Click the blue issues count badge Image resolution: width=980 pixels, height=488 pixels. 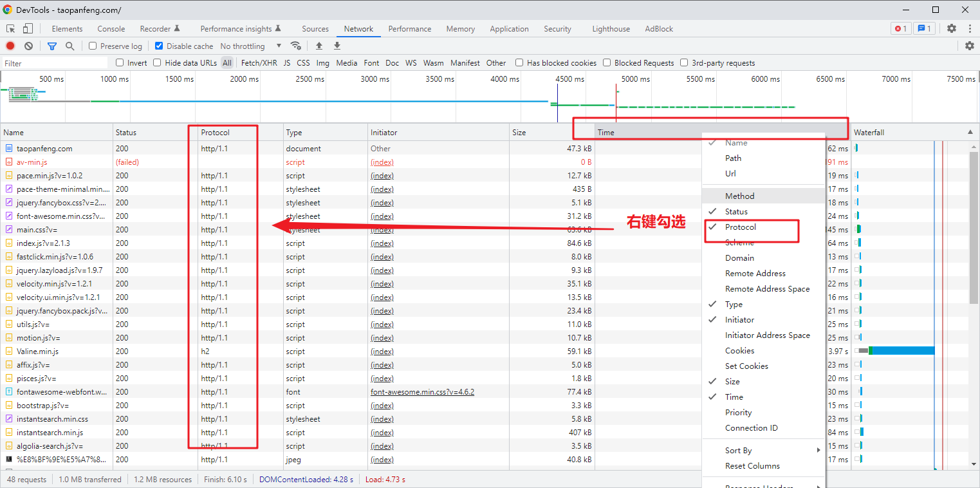[x=925, y=28]
